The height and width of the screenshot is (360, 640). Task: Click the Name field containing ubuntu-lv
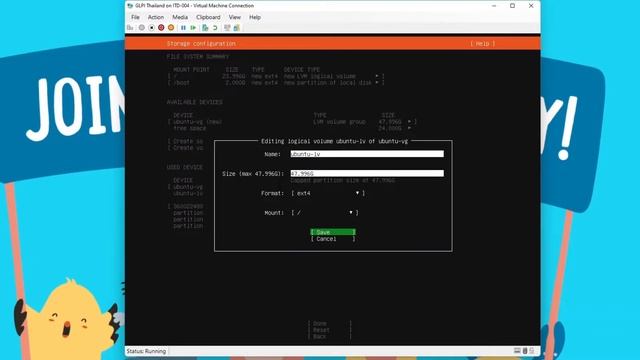(x=367, y=154)
